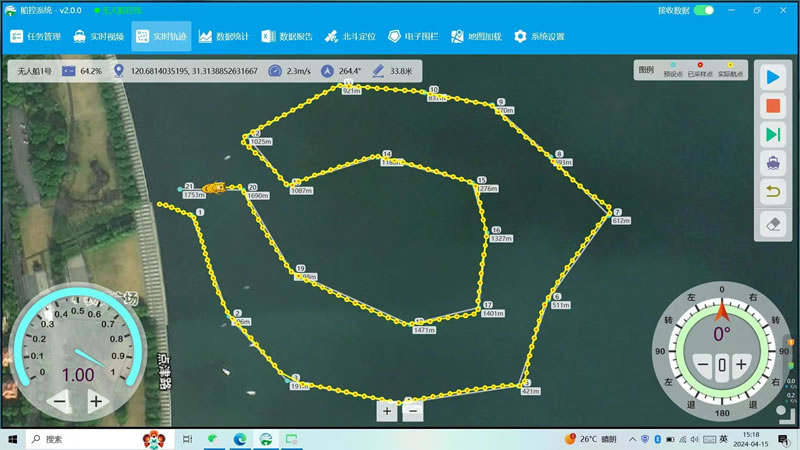800x450 pixels.
Task: Open the 任务管理 tab
Action: (36, 37)
